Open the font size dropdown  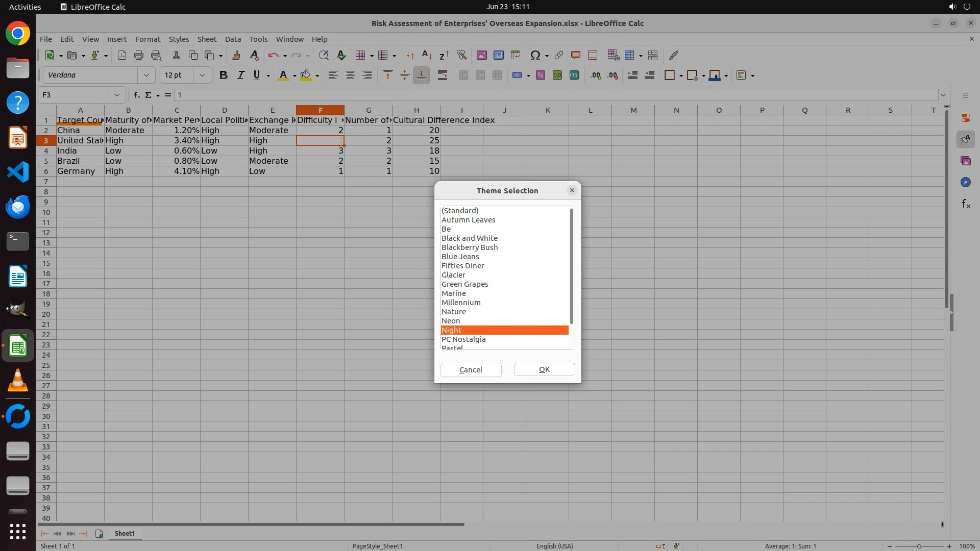(202, 75)
